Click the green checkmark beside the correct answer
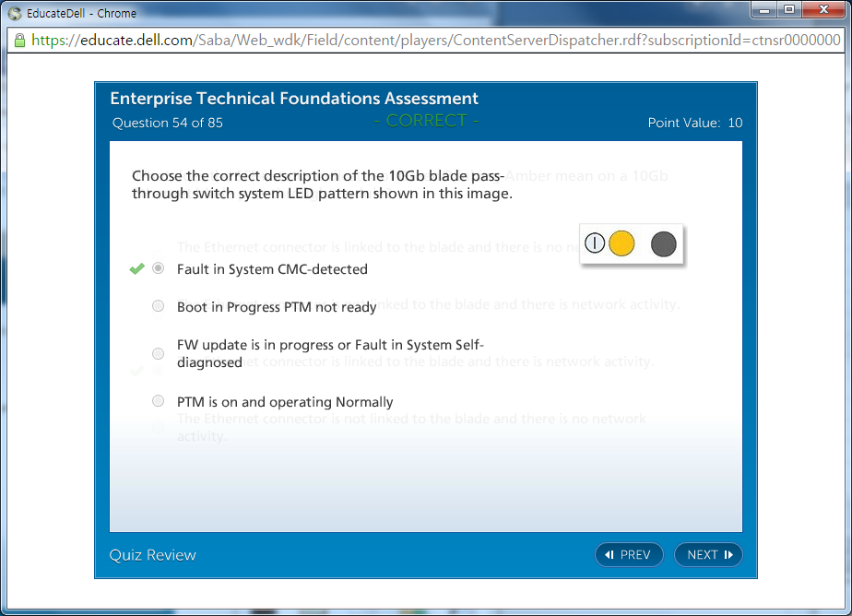Screen dimensions: 852x616 point(136,269)
